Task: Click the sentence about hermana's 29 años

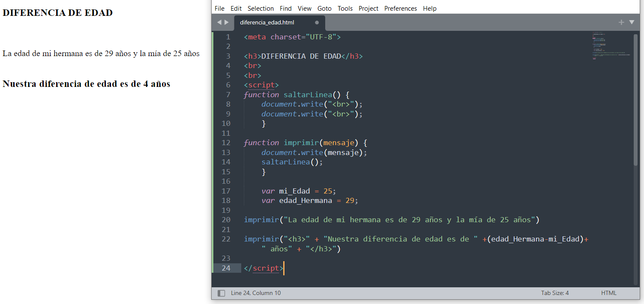Action: coord(101,54)
